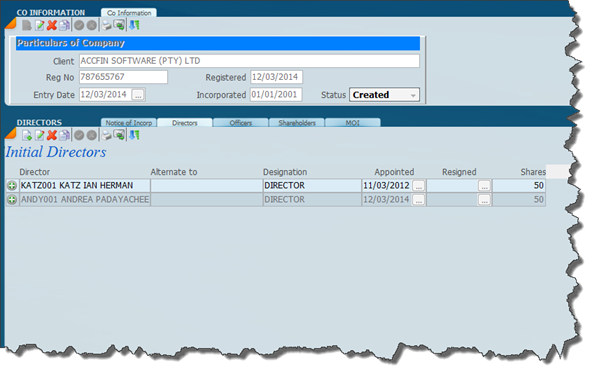The image size is (597, 374).
Task: Click the Particulars of Company header bar
Action: tap(218, 43)
